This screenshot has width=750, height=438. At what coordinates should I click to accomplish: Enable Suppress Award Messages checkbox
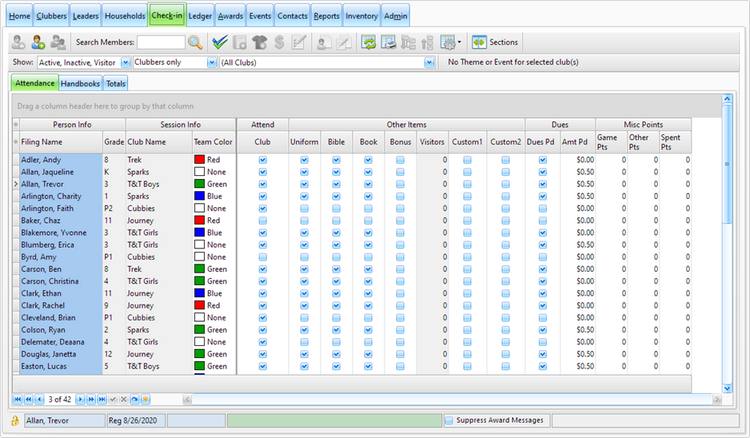point(450,421)
